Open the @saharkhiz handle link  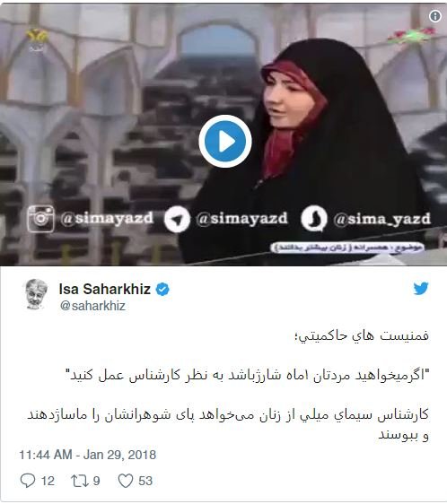[92, 306]
